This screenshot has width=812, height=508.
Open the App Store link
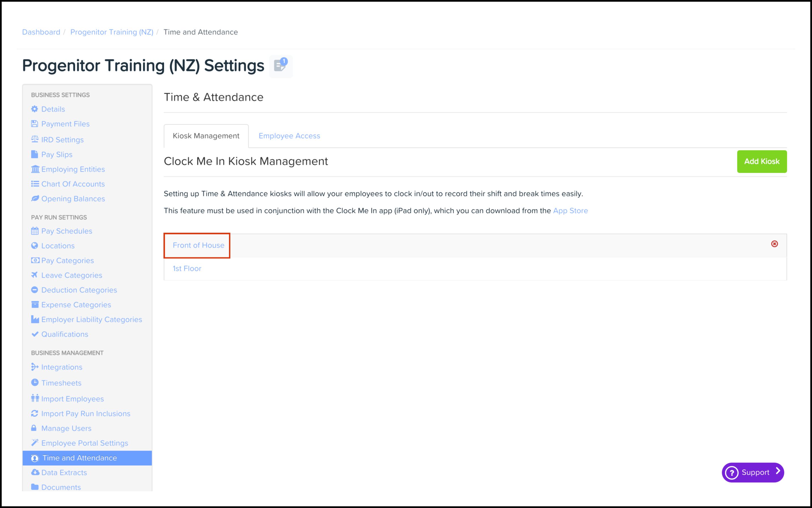[x=570, y=211]
